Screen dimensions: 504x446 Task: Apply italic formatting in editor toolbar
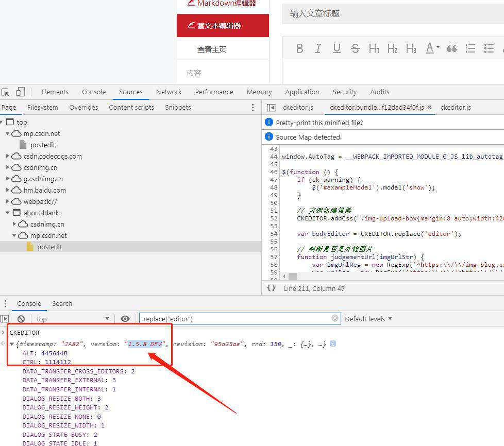point(318,48)
